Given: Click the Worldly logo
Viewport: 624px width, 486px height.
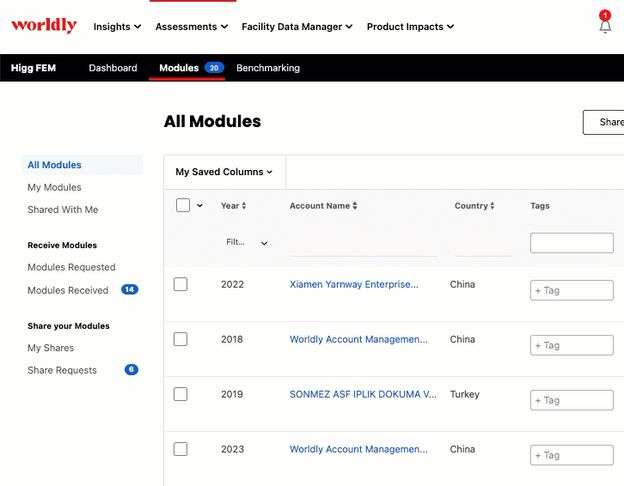Looking at the screenshot, I should 44,25.
